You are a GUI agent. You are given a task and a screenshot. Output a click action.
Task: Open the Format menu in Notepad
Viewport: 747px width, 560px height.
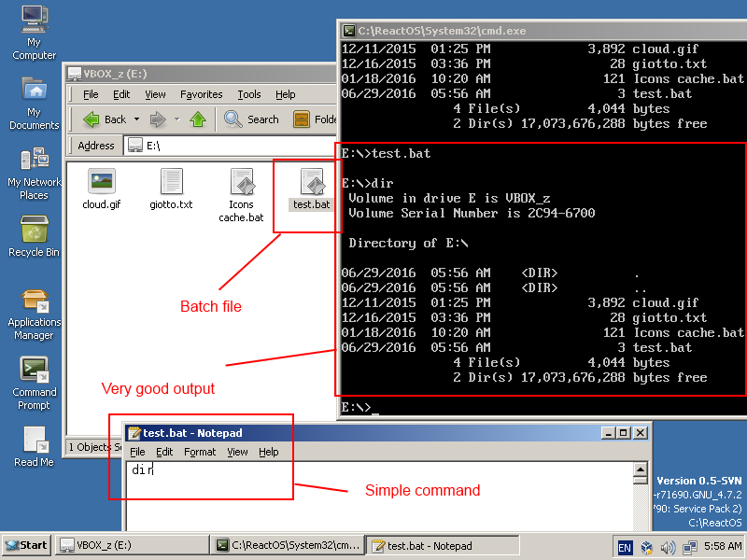(199, 452)
